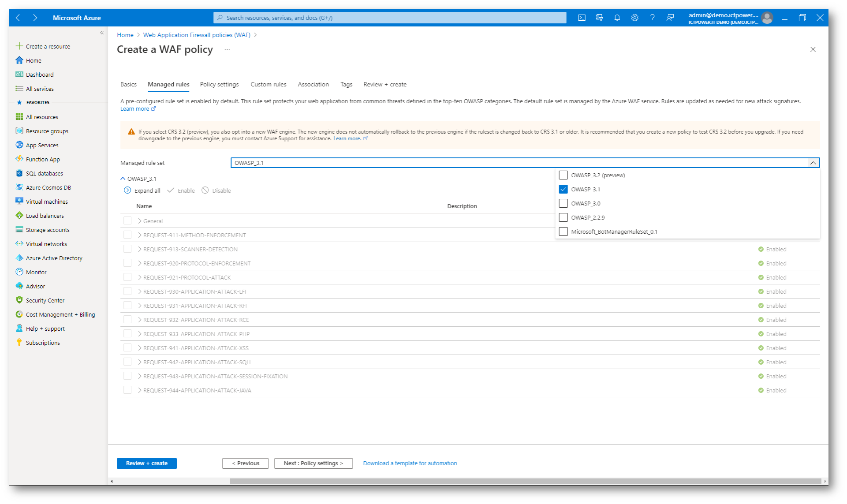Check Microsoft_BotManagerRuleSet_0.1 option
The width and height of the screenshot is (847, 504).
pos(563,231)
